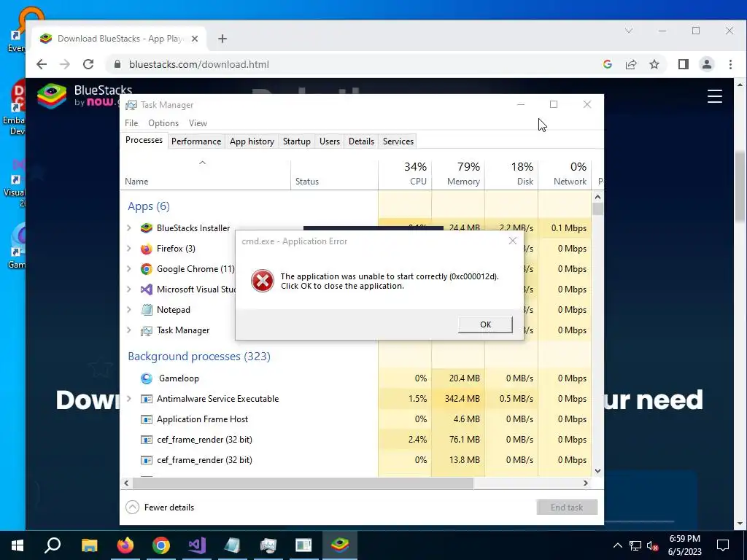Switch to the App history tab
Image resolution: width=747 pixels, height=560 pixels.
click(252, 141)
